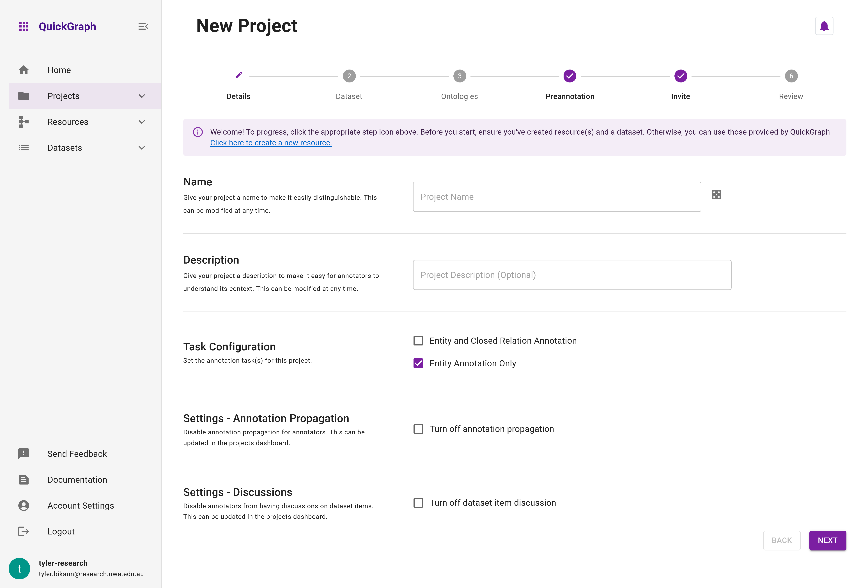Expand the Resources section
868x588 pixels.
141,122
